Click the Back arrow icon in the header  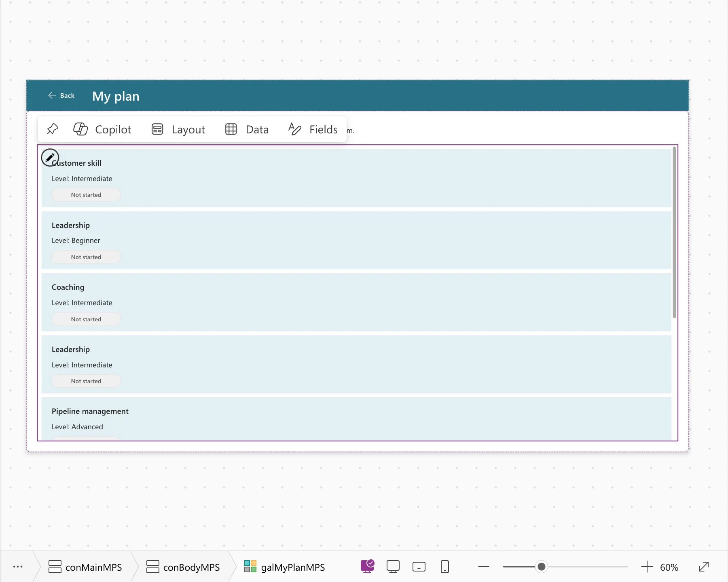pyautogui.click(x=52, y=95)
